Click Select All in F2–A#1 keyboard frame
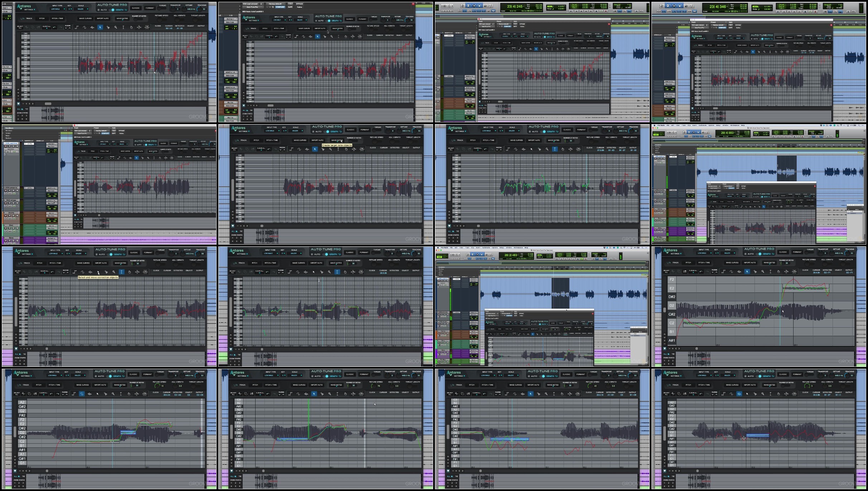This screenshot has width=868, height=491. (x=666, y=271)
